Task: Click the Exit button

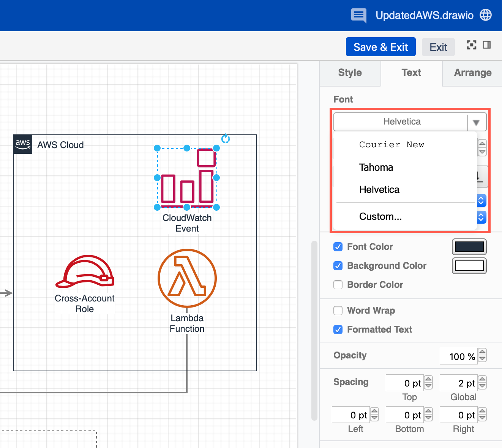Action: 438,47
